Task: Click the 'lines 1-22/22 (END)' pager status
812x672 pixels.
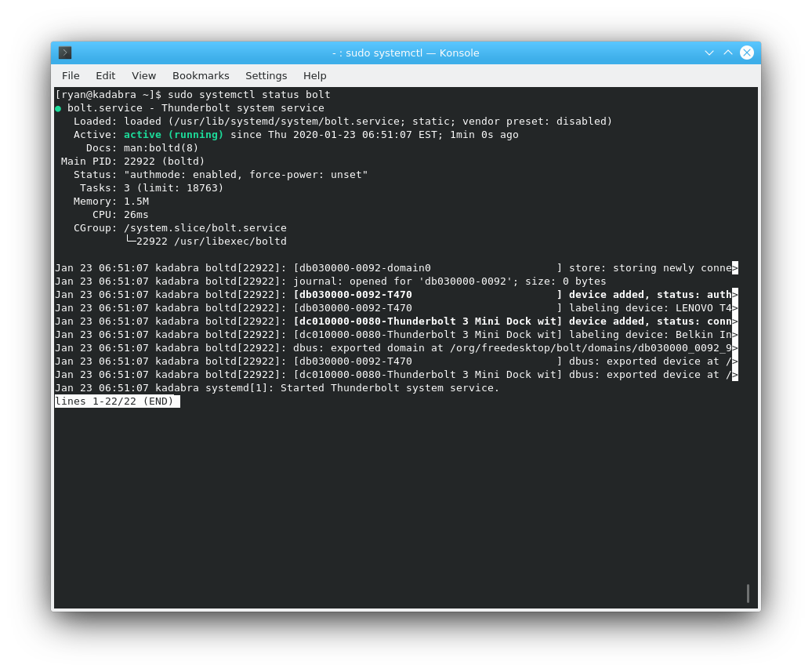Action: (117, 401)
